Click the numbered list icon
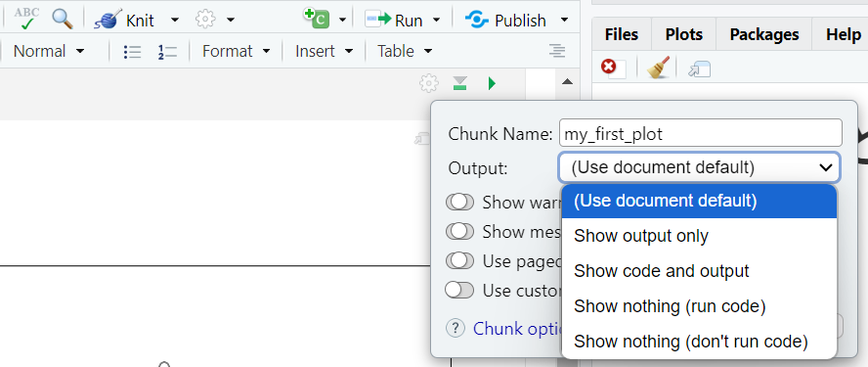Screen dimensions: 868x367 point(167,52)
